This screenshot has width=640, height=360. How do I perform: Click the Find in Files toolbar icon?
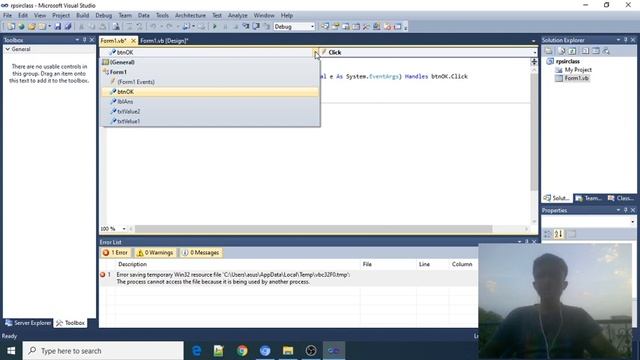[116, 27]
